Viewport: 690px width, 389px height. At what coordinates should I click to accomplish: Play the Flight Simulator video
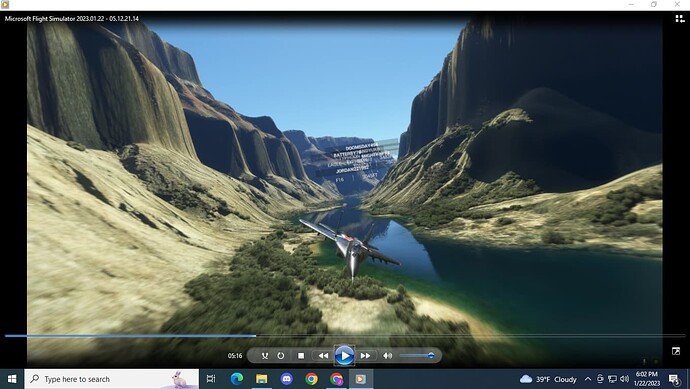pyautogui.click(x=344, y=356)
